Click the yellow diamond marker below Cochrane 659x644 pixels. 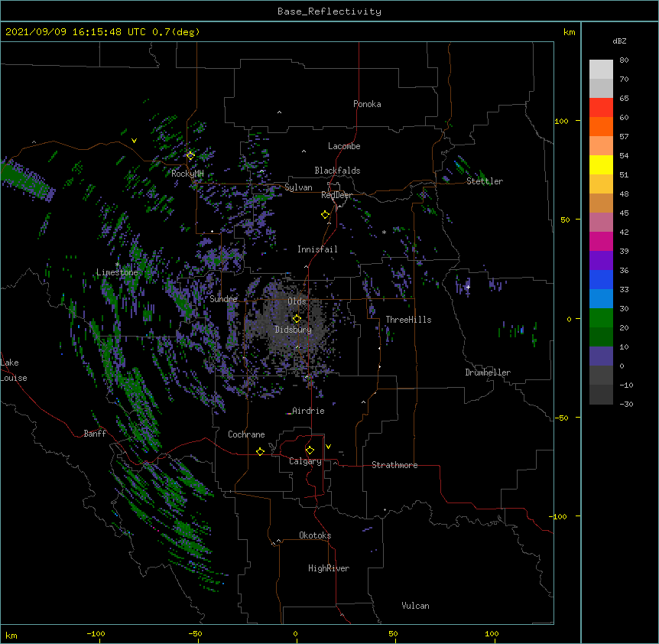260,451
